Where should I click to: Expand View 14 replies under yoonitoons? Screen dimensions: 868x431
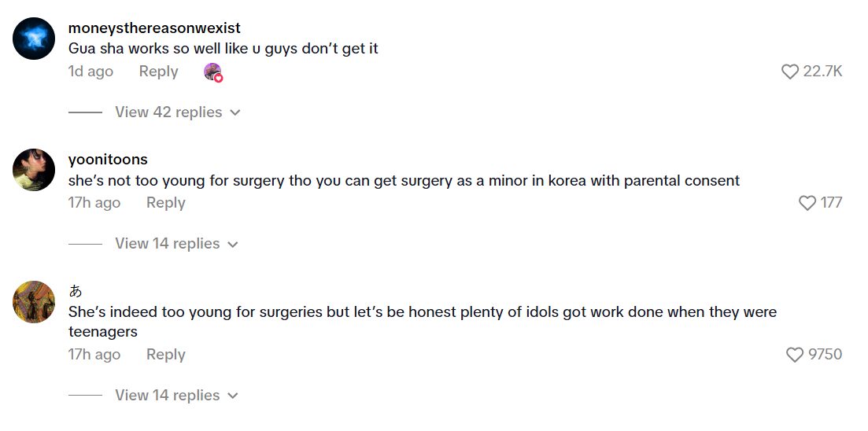[176, 244]
